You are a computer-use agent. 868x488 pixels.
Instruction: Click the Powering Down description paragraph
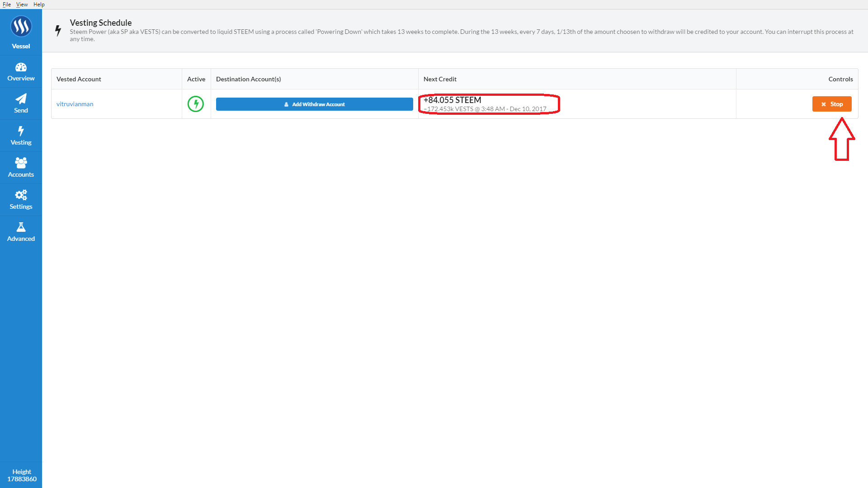pos(462,35)
